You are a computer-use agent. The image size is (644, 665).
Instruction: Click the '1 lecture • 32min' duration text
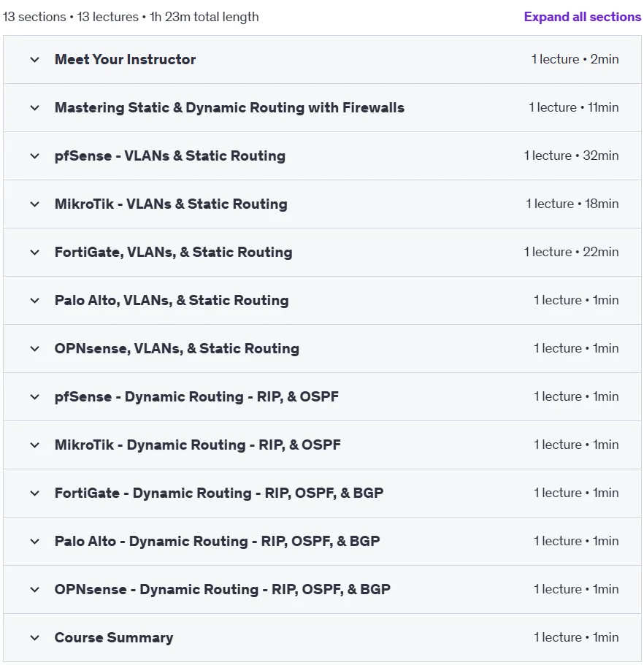(x=571, y=155)
